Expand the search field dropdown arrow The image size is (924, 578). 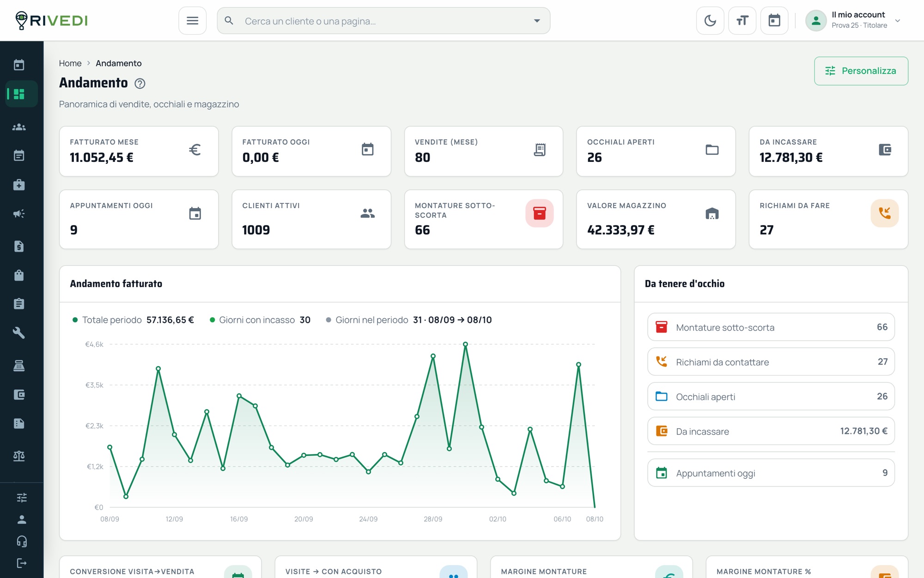point(537,21)
